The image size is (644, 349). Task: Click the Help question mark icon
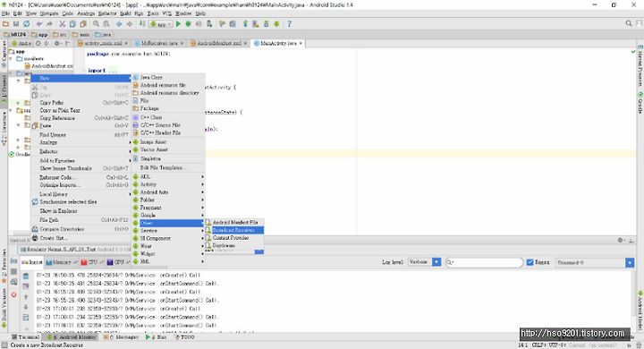[289, 24]
